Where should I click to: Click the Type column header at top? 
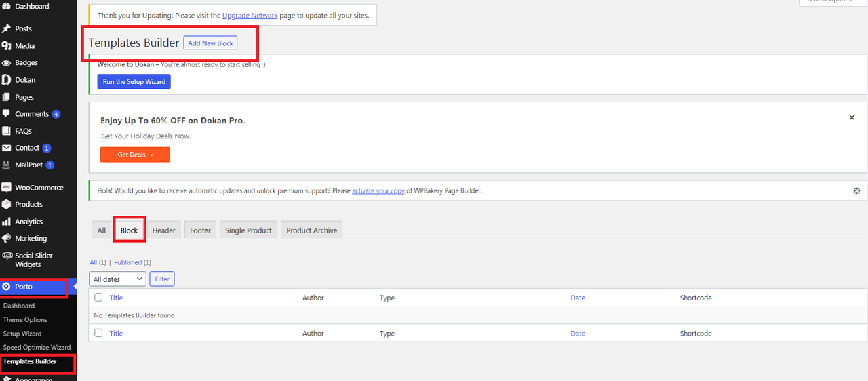[x=387, y=298]
